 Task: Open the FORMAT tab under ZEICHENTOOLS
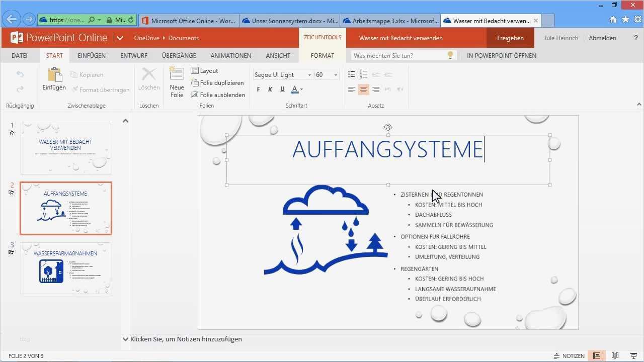(323, 55)
